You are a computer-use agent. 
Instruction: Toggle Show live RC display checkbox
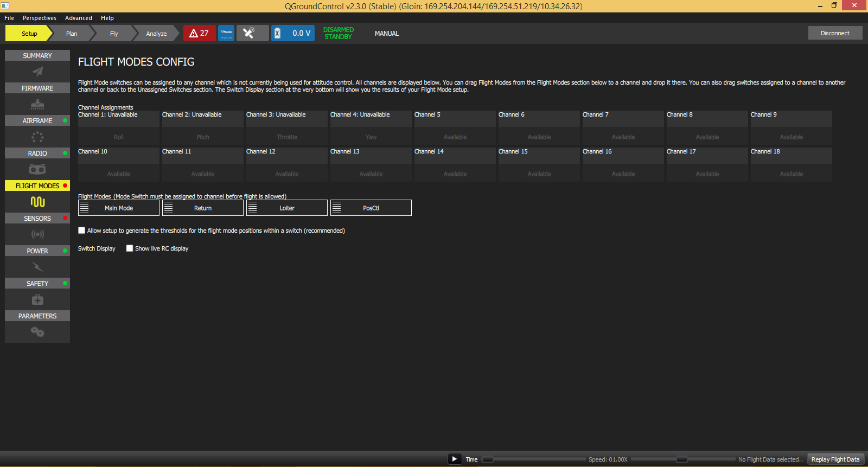[x=130, y=248]
